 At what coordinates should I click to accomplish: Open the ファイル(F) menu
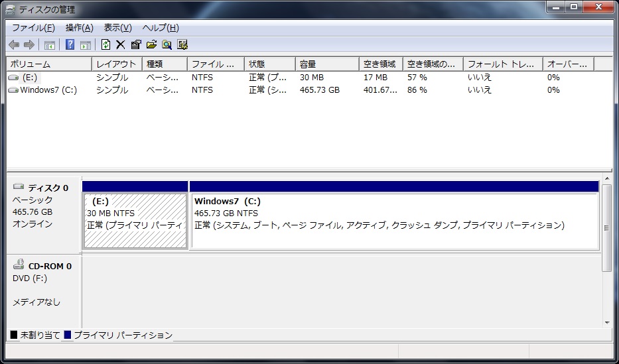pyautogui.click(x=33, y=28)
